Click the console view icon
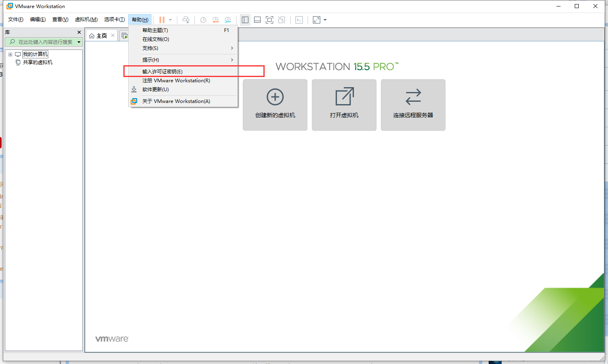Image resolution: width=608 pixels, height=364 pixels. [299, 20]
